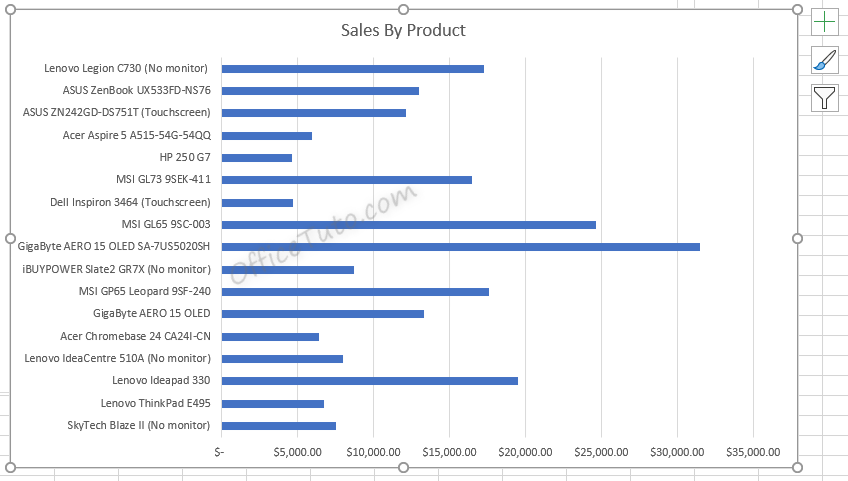Click the Acer Chromebase 24 CA24I-CN label

[x=135, y=336]
